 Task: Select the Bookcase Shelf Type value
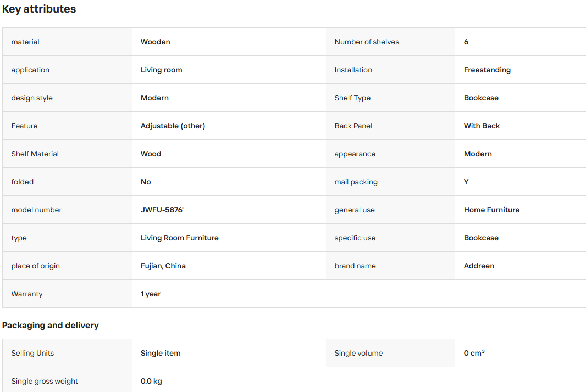pos(481,98)
